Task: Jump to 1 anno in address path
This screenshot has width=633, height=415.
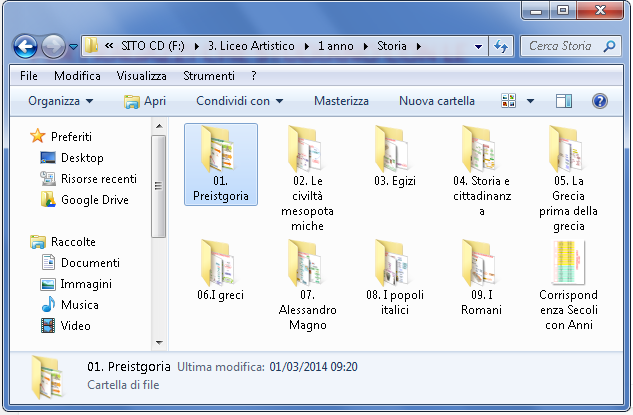Action: pos(335,46)
